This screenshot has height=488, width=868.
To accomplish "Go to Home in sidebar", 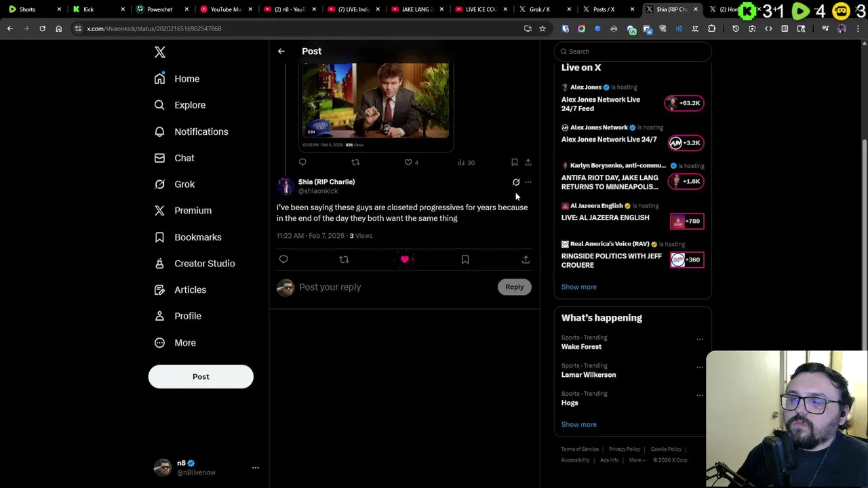I will 177,79.
